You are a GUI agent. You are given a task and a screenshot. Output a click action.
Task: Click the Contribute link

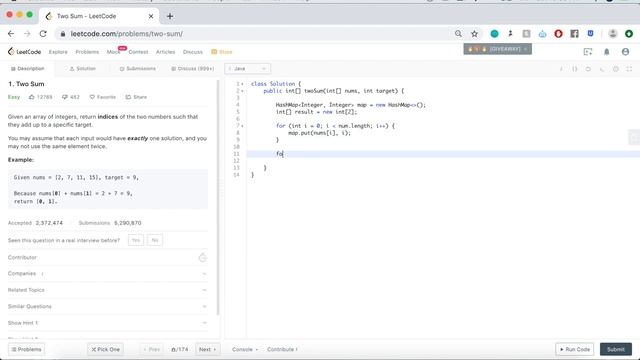(x=282, y=349)
